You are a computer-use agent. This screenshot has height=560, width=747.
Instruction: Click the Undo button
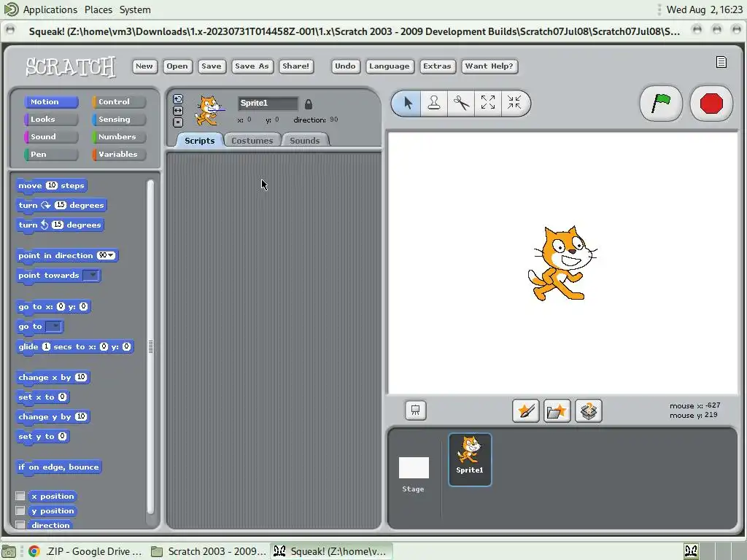click(345, 66)
